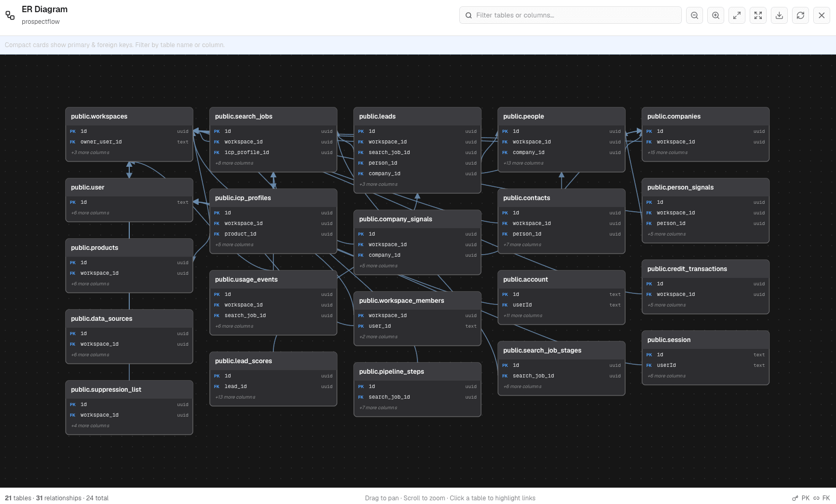Image resolution: width=836 pixels, height=504 pixels.
Task: Highlight links for public.leads table
Action: 417,116
